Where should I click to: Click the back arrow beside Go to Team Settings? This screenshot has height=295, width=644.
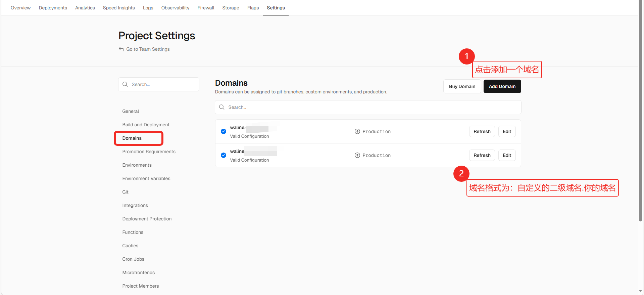tap(121, 49)
